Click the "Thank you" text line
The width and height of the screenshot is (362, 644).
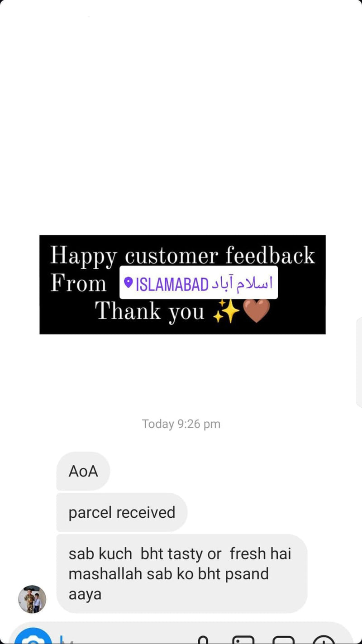[x=150, y=311]
